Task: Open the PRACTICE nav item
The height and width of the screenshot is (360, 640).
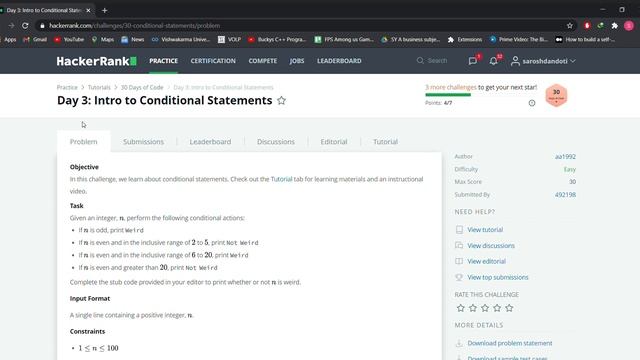Action: (163, 61)
